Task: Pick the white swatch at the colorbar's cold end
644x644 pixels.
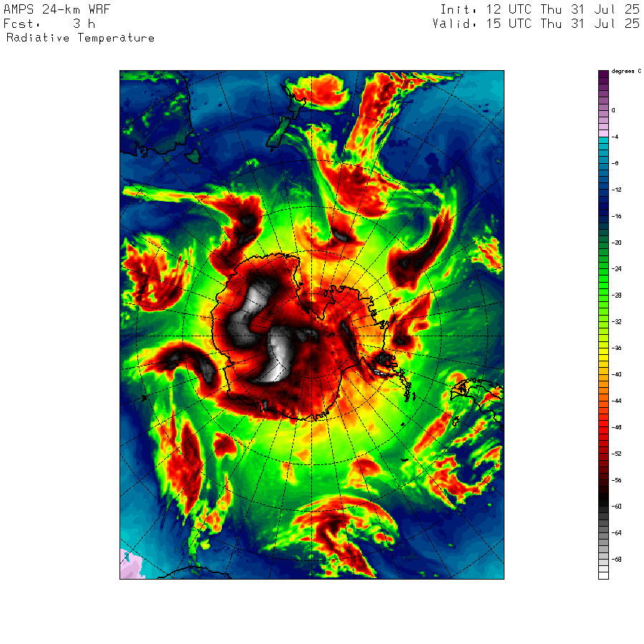Action: [x=603, y=576]
